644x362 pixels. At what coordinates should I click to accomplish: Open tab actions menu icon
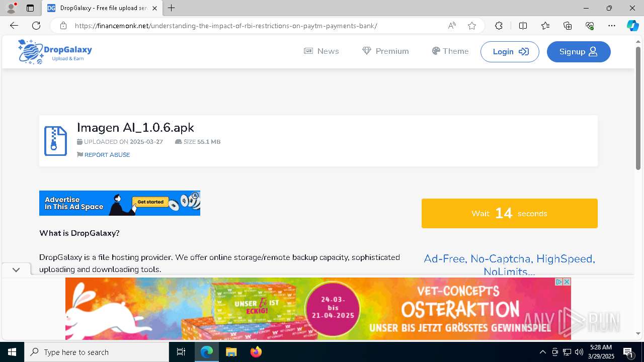(x=30, y=8)
